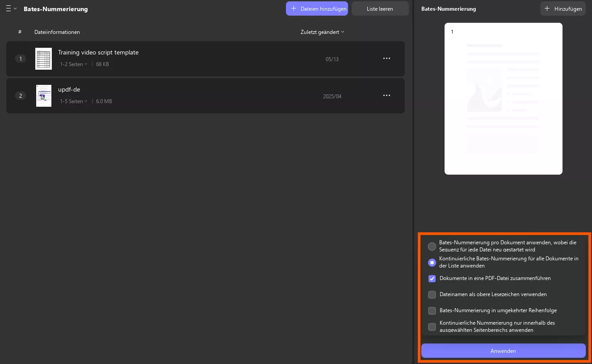Select thumbnail of Training video script template

click(43, 59)
